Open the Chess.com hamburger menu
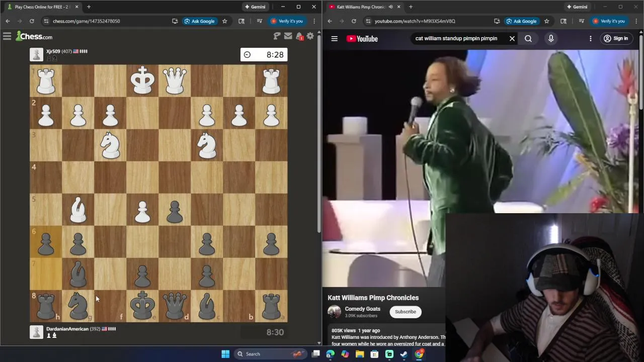Viewport: 644px width, 362px height. coord(7,36)
